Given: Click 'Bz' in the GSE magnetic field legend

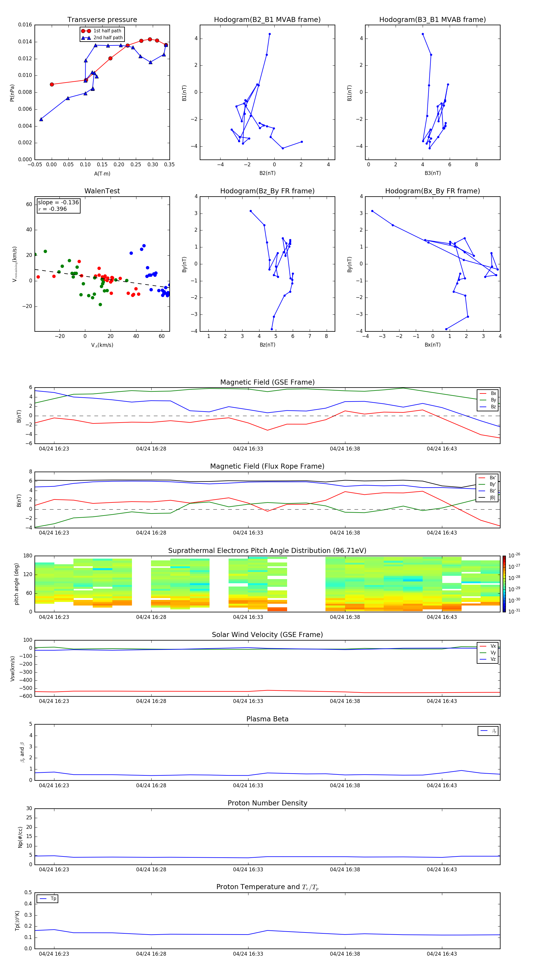Looking at the screenshot, I should point(493,407).
